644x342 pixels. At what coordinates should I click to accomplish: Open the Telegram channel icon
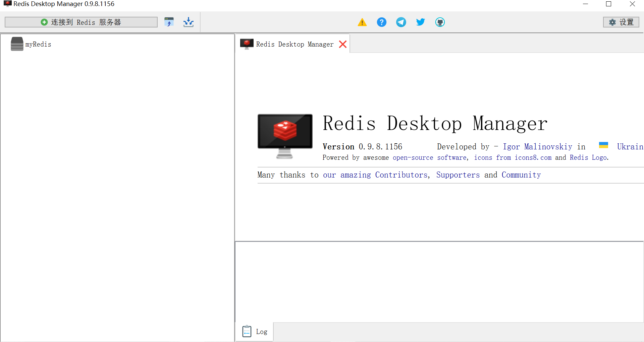401,22
